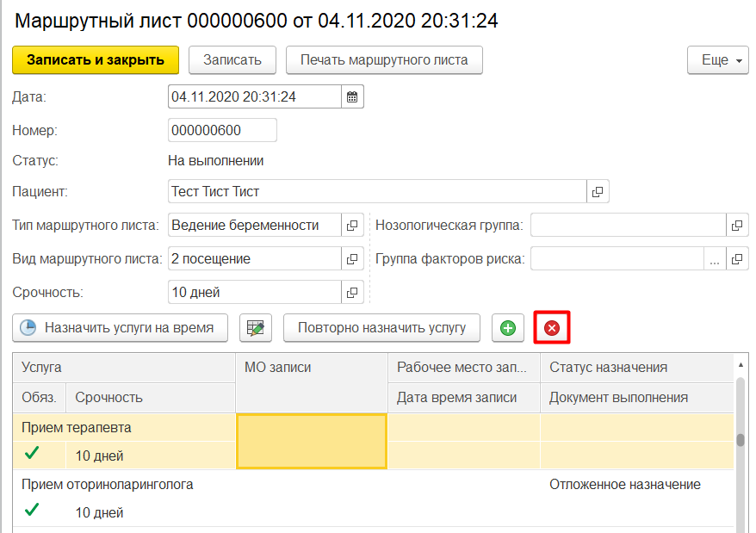Click the calendar icon in date field

point(352,97)
